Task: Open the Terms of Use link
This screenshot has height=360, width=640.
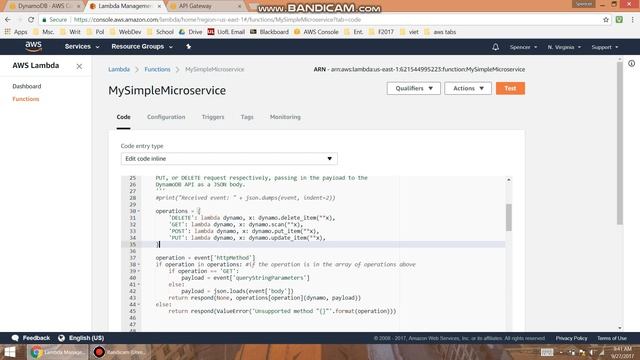Action: click(x=611, y=338)
